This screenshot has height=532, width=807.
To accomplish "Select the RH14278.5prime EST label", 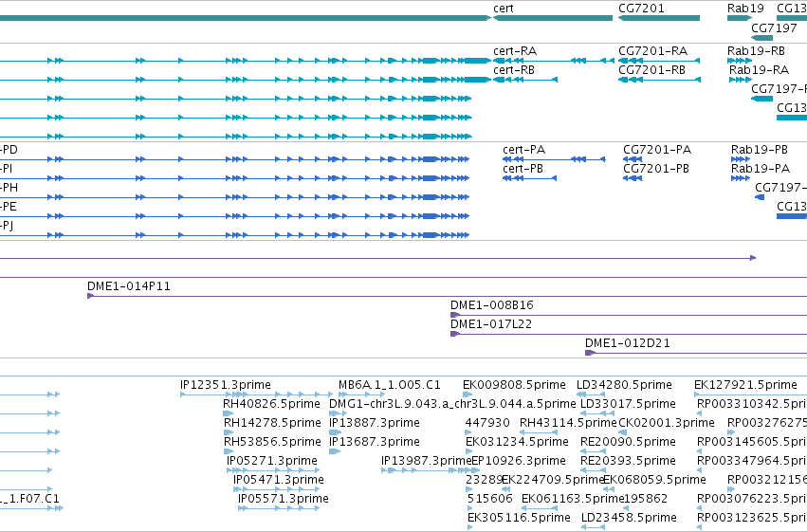I will tap(272, 423).
